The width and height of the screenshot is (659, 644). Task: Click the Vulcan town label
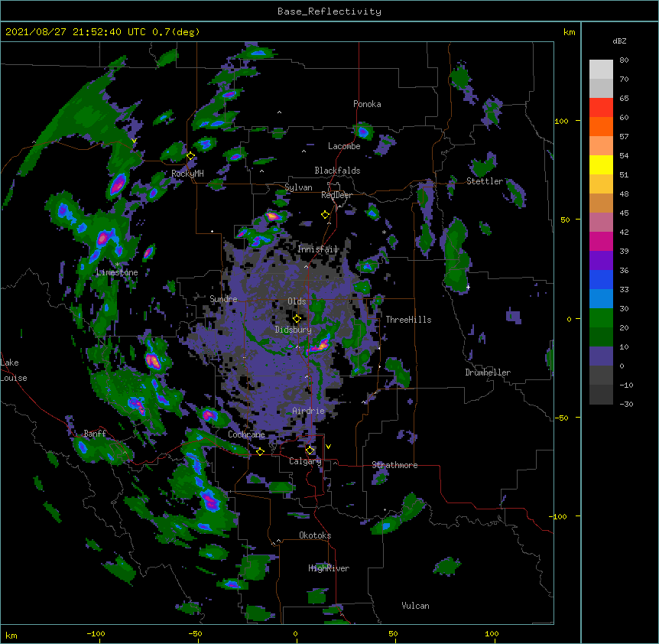[415, 606]
